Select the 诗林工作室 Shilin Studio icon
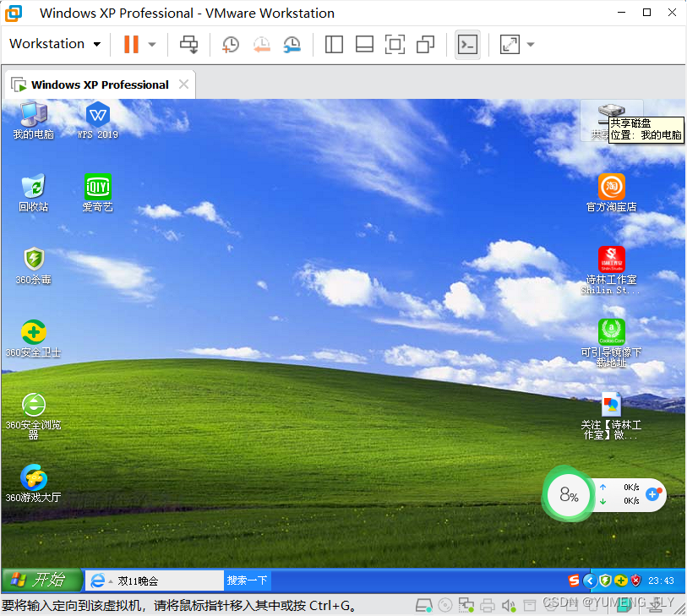Viewport: 687px width, 616px height. click(x=611, y=270)
